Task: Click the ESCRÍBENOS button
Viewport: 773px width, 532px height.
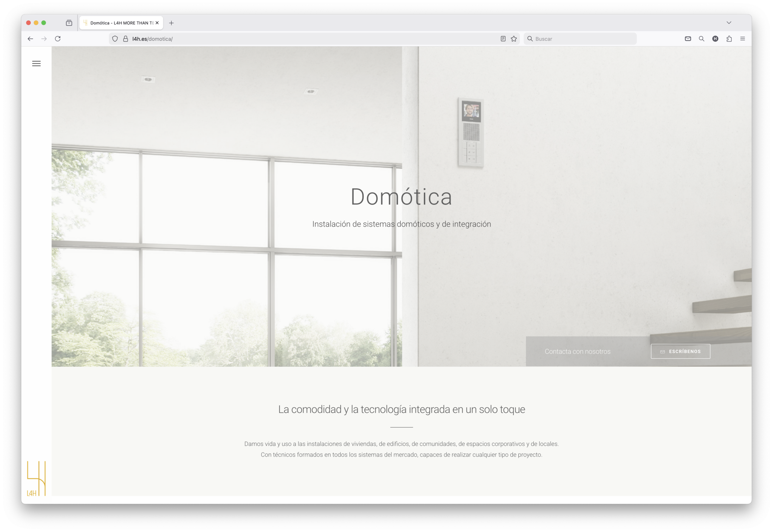Action: pos(680,351)
